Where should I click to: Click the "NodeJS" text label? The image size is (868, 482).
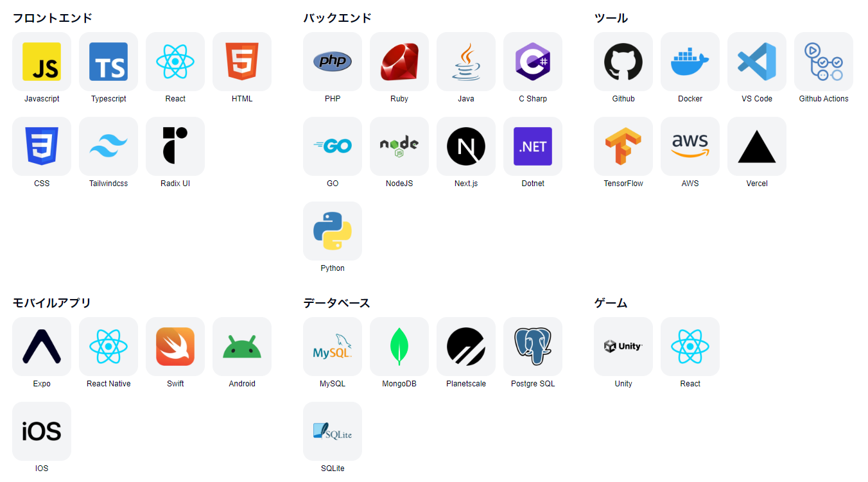[399, 184]
